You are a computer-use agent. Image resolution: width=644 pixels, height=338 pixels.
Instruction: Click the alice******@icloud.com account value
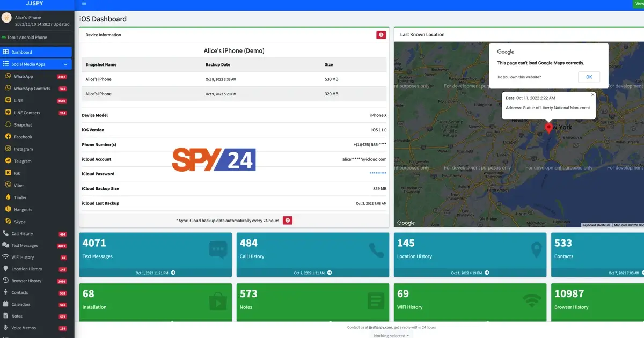pos(364,159)
